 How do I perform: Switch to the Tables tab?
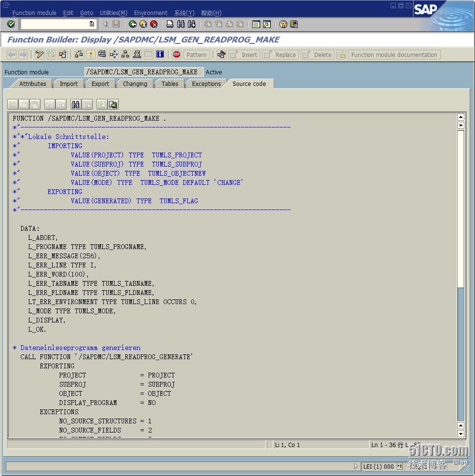tap(170, 84)
